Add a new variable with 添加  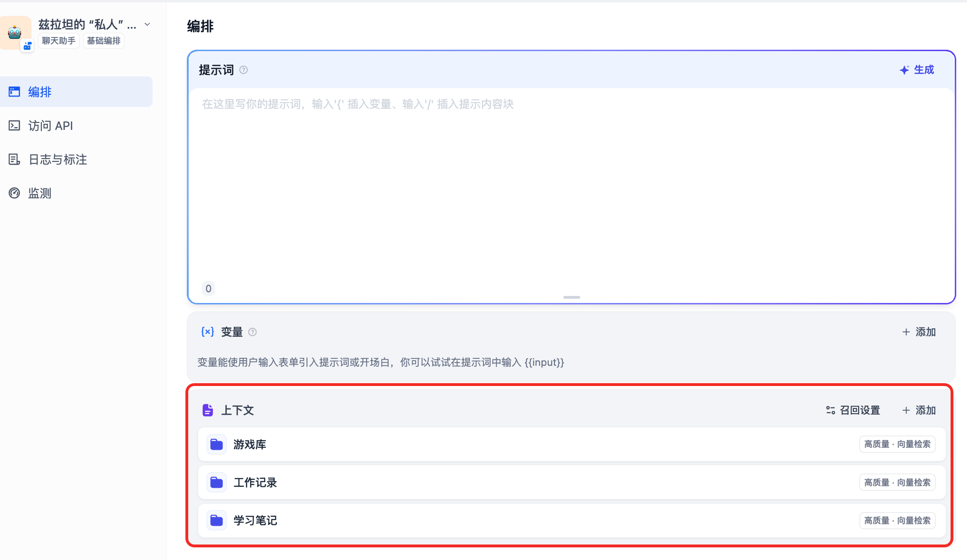[x=919, y=332]
